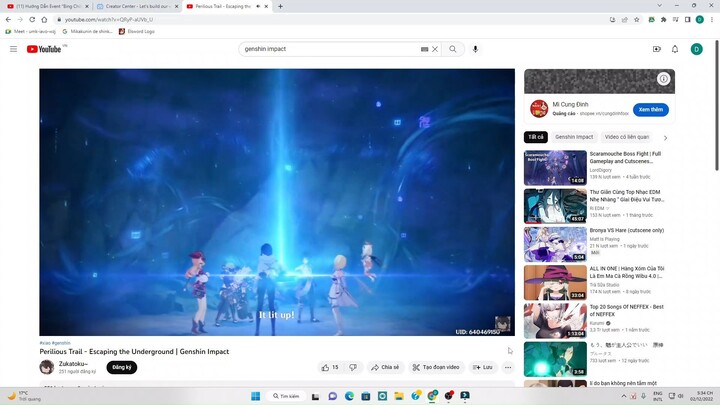The image size is (720, 405).
Task: Open Top 20 Songs Of NEFFEX title
Action: point(626,310)
